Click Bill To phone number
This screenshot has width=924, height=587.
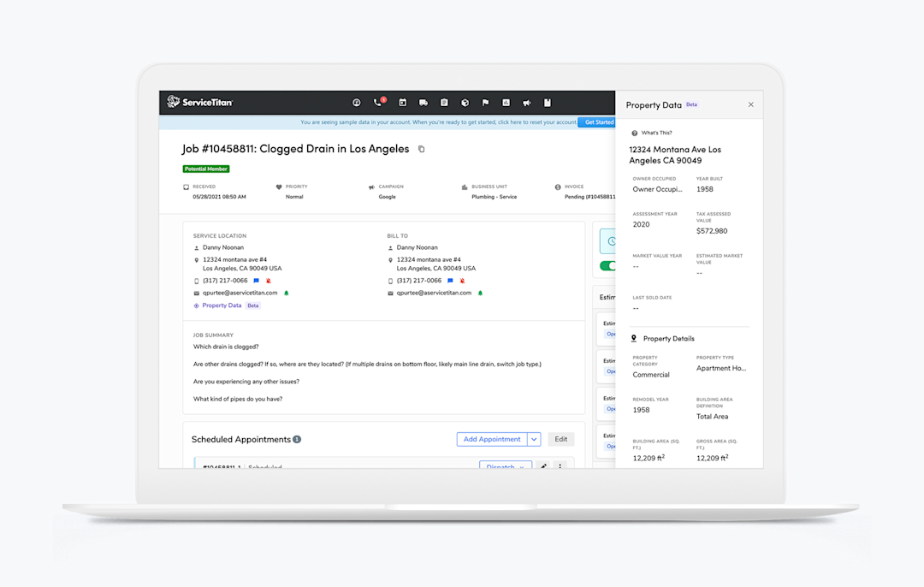point(419,281)
